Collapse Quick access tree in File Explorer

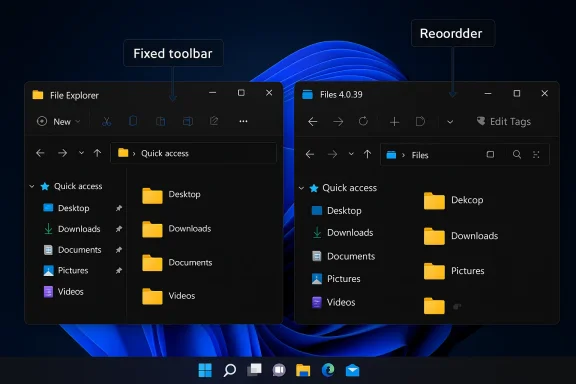pyautogui.click(x=32, y=186)
